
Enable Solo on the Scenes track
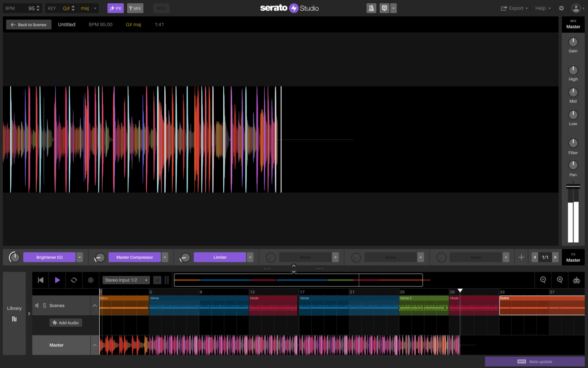[x=44, y=305]
